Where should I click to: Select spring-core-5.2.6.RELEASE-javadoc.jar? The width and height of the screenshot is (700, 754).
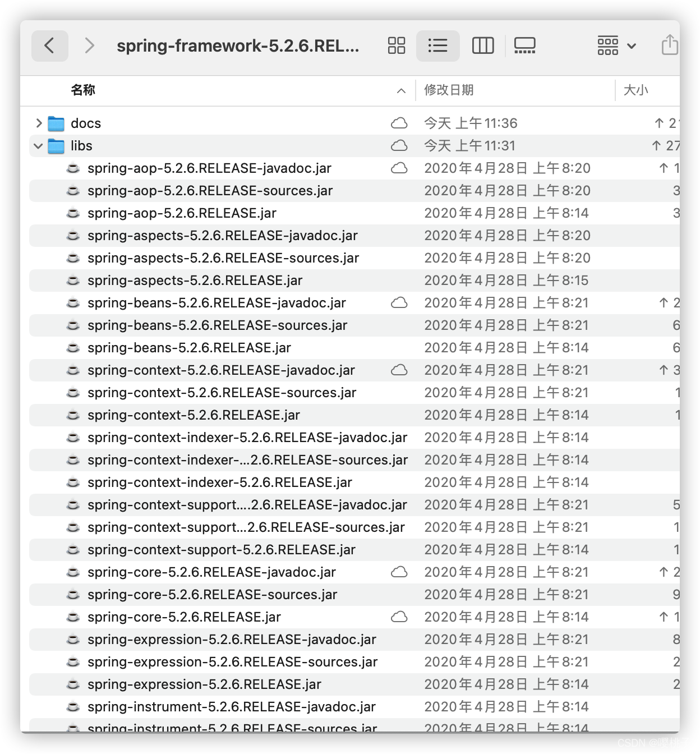(x=211, y=572)
